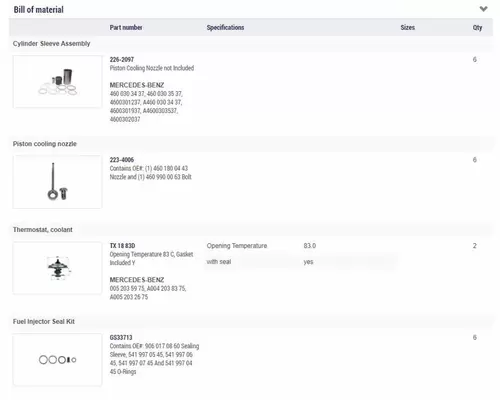This screenshot has width=500, height=400.
Task: Click the Specifications column header
Action: coord(225,27)
